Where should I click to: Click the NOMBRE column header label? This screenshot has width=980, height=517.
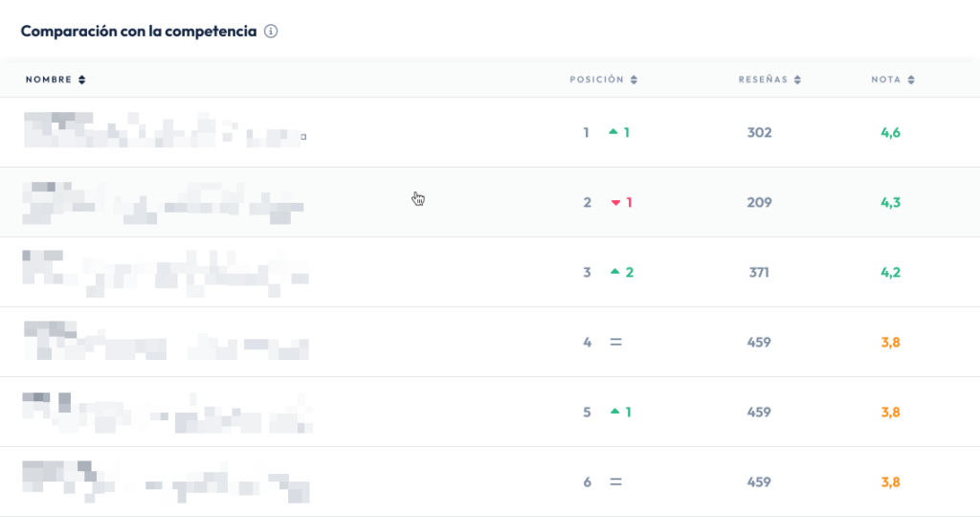(49, 79)
